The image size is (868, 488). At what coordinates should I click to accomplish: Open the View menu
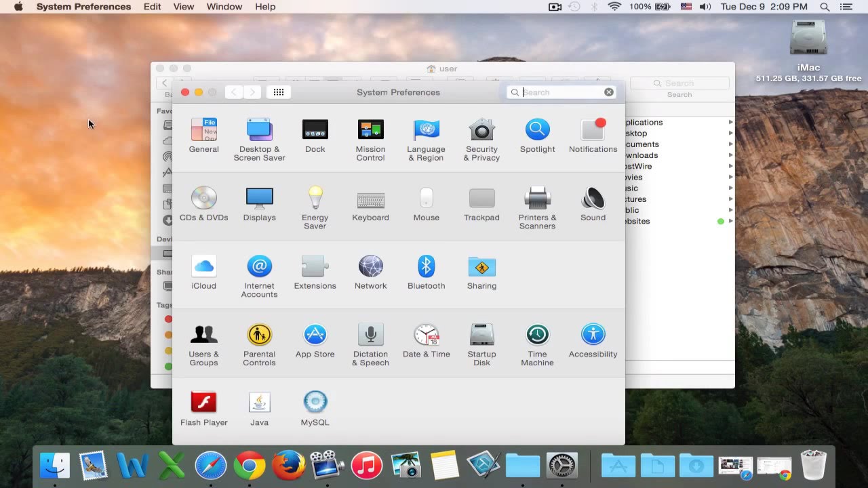(x=184, y=7)
